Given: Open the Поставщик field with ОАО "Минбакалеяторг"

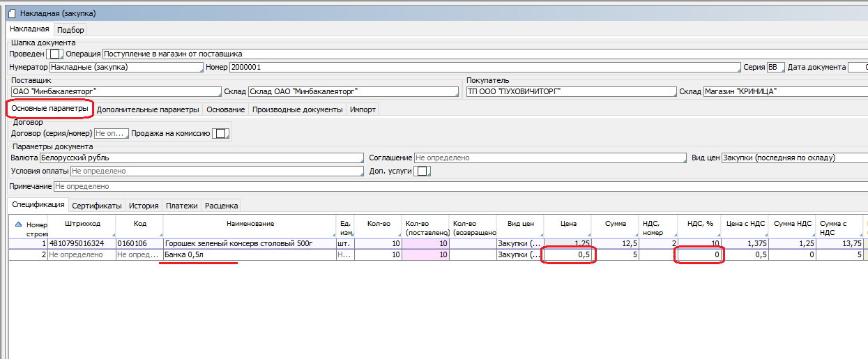Looking at the screenshot, I should click(x=115, y=91).
